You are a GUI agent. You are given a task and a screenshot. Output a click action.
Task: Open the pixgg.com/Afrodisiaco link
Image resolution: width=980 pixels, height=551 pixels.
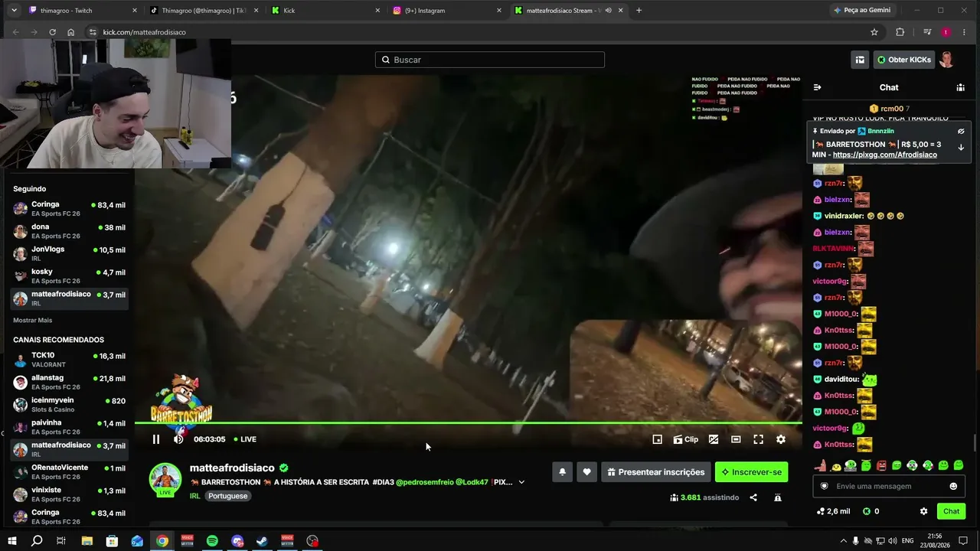click(885, 155)
